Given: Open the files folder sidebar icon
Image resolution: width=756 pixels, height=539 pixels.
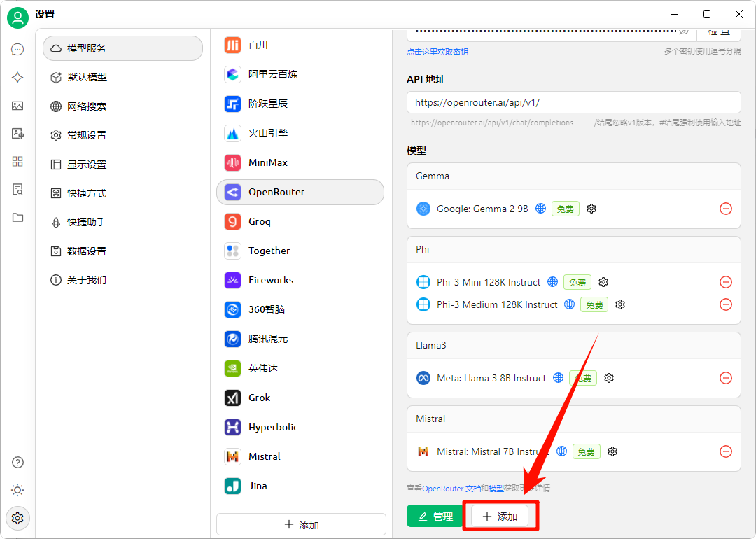Looking at the screenshot, I should 17,218.
